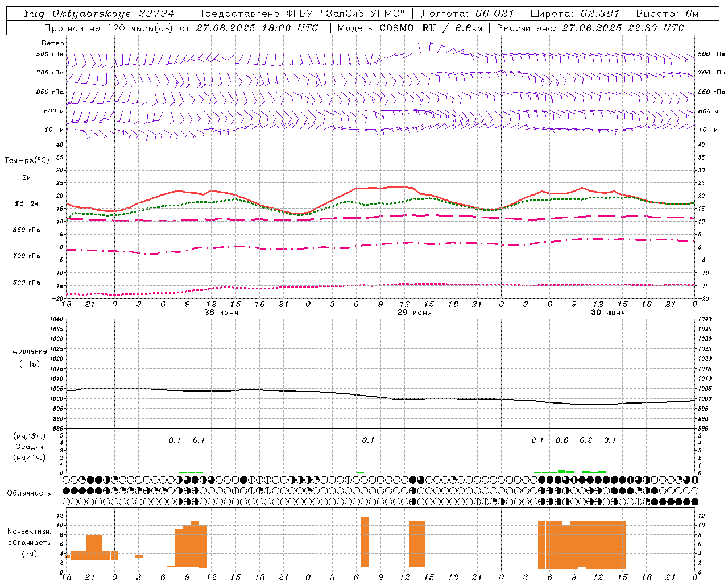The height and width of the screenshot is (582, 728).
Task: Click the "Тем-ра(°C)" temperature section label
Action: (x=27, y=161)
